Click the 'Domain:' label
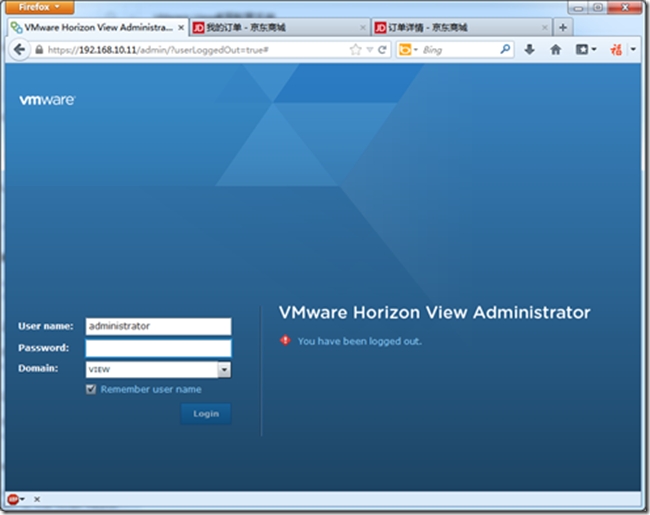The width and height of the screenshot is (650, 515). pyautogui.click(x=38, y=368)
